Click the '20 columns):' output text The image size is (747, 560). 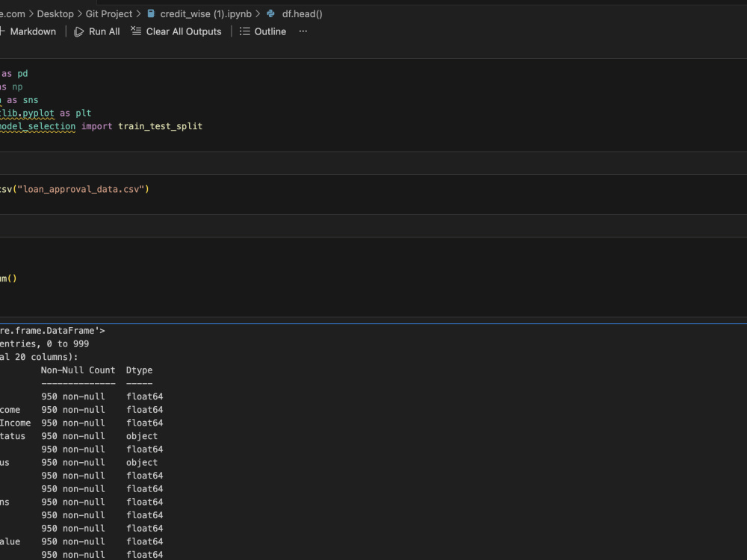click(x=46, y=357)
